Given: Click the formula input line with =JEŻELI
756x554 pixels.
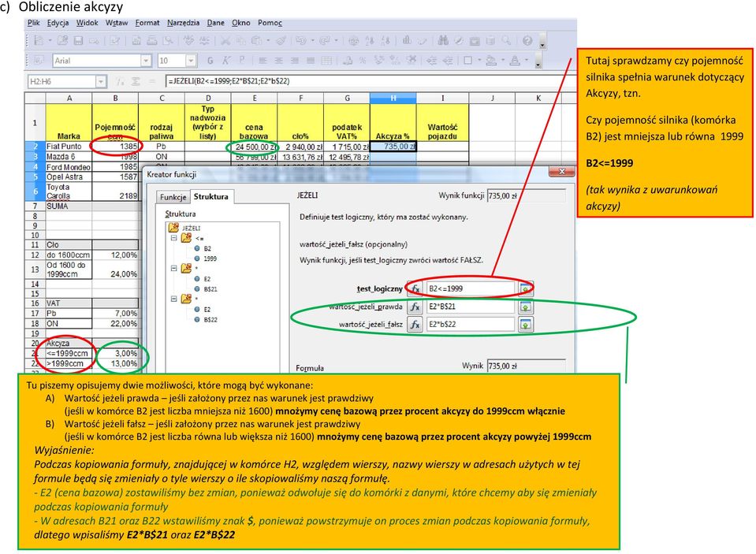Looking at the screenshot, I should click(371, 81).
